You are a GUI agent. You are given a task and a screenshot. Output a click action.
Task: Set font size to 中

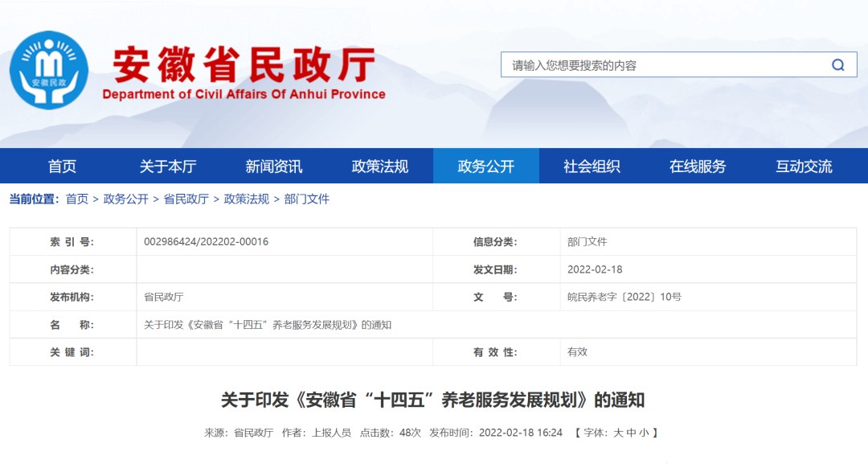(x=631, y=433)
